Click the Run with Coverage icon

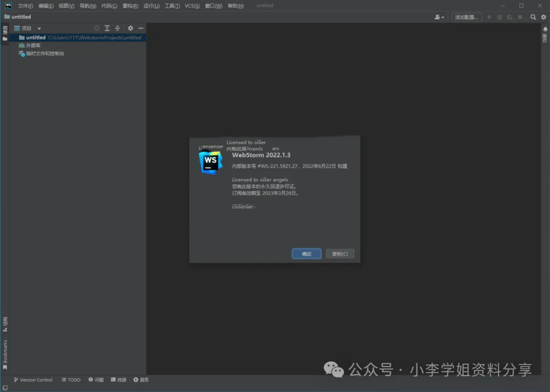pos(510,17)
